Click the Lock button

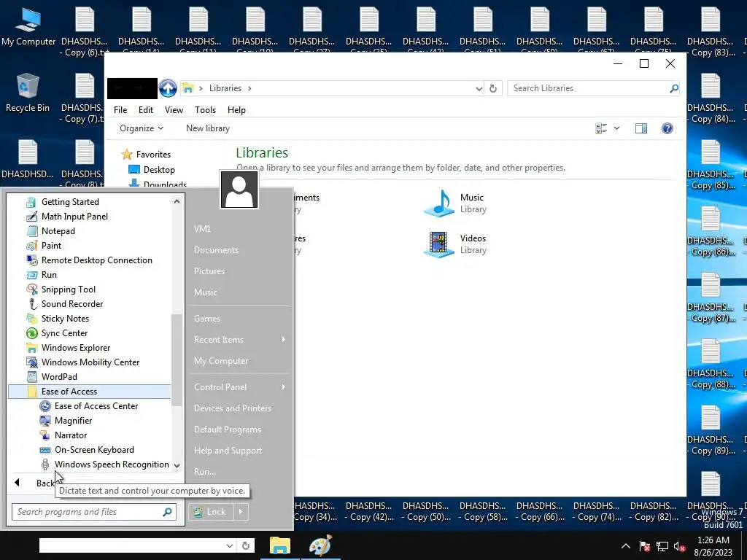(211, 512)
